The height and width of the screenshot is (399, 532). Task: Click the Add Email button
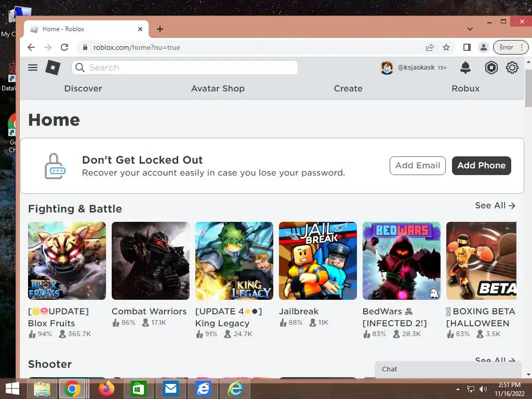click(x=417, y=166)
